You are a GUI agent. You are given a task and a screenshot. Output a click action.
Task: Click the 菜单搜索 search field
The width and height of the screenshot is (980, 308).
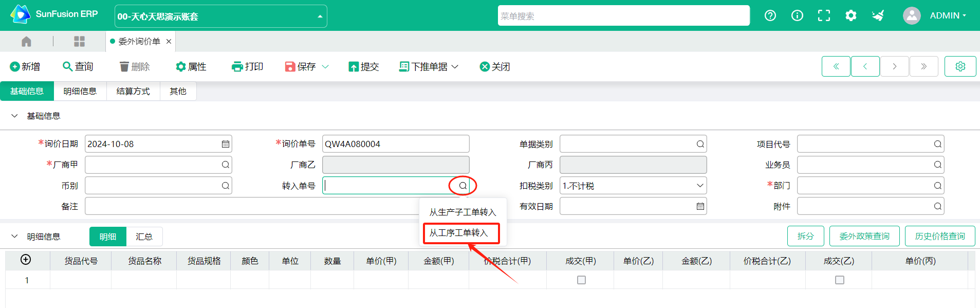pos(623,16)
